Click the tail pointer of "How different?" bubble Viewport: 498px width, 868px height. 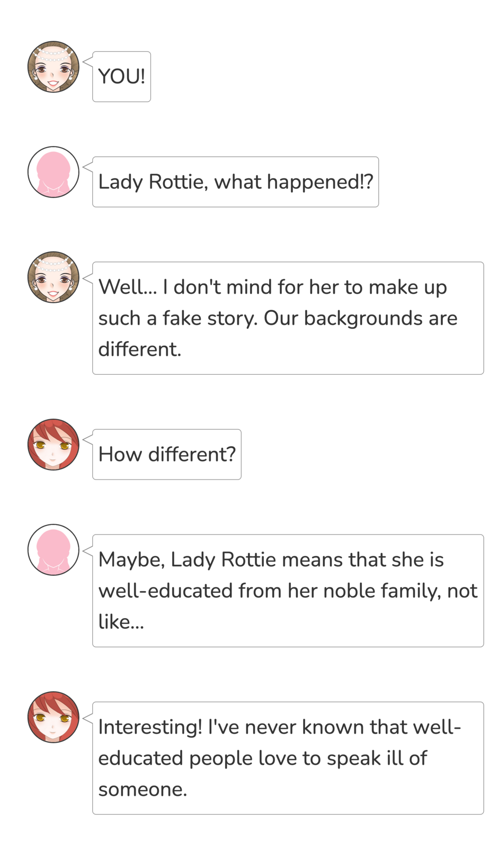pos(88,439)
